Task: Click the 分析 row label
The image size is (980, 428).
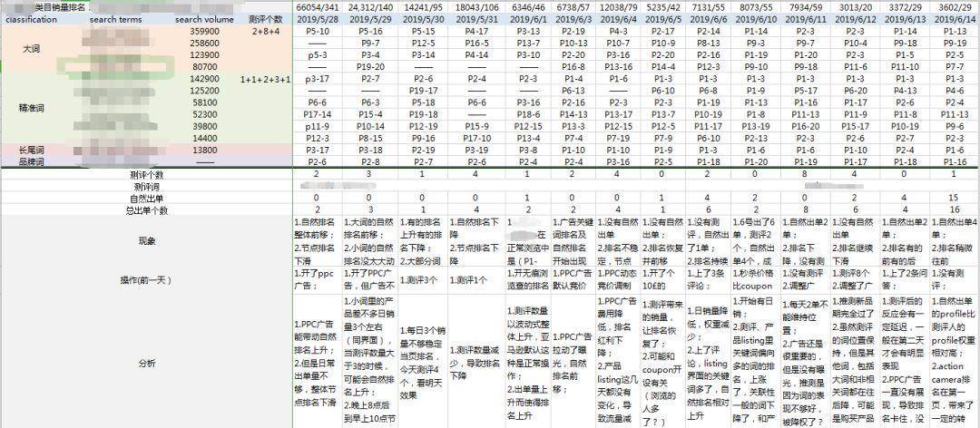Action: (147, 360)
